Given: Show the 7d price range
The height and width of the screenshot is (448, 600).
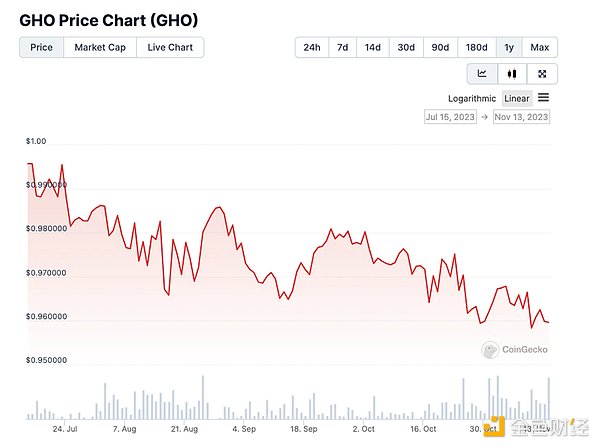Looking at the screenshot, I should click(x=343, y=47).
